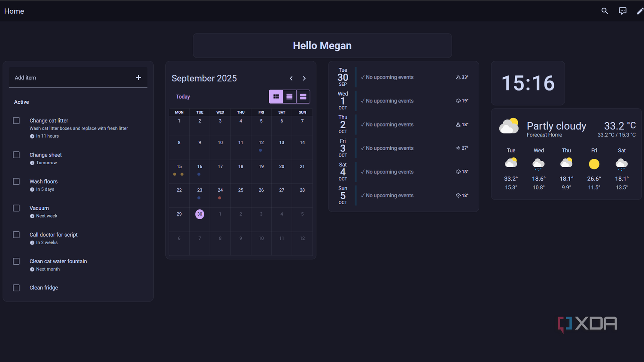Viewport: 644px width, 362px height.
Task: Click clock icon under Change cat litter
Action: (32, 136)
